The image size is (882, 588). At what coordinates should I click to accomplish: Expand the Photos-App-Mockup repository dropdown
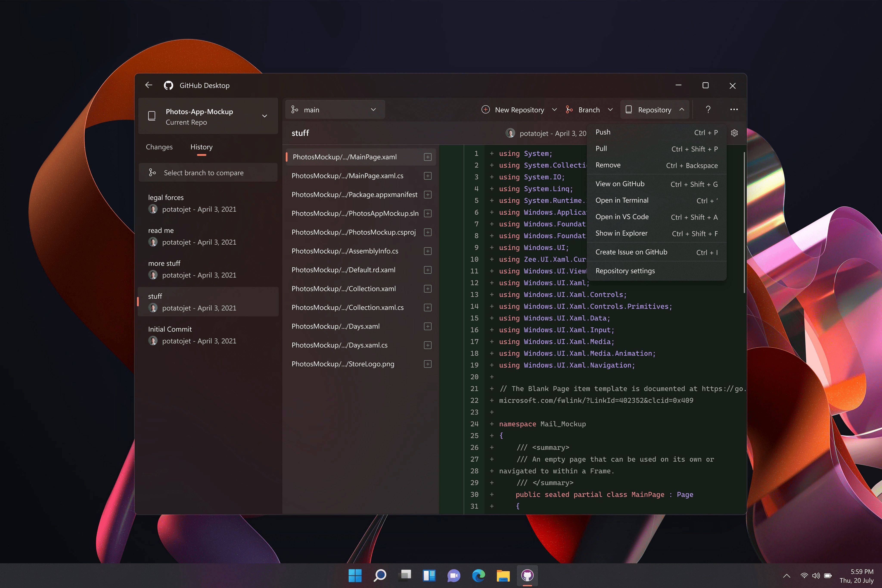(264, 116)
